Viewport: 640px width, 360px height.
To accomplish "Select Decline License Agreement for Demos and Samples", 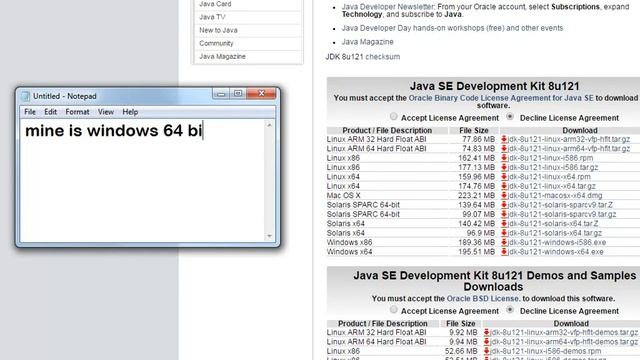I will (510, 310).
